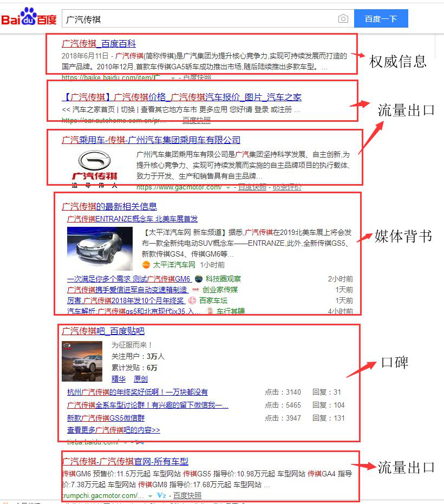
Task: Open the 汽车之家 广汽传祺价格 result
Action: point(181,97)
